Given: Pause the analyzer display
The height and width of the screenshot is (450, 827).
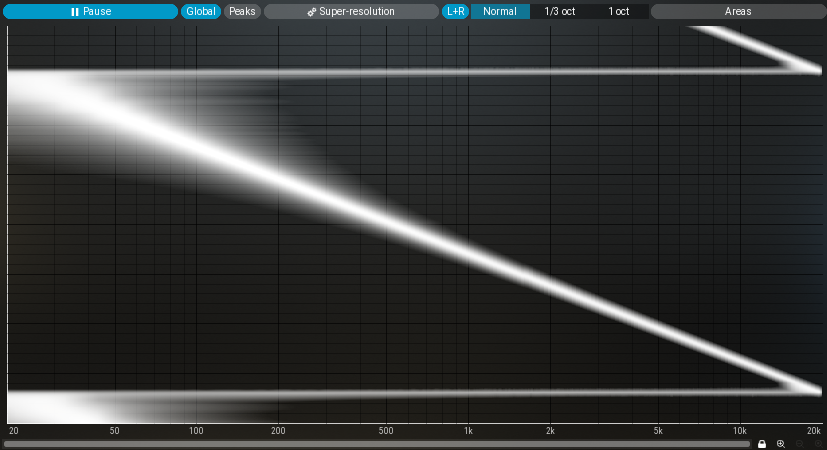Looking at the screenshot, I should pos(90,11).
